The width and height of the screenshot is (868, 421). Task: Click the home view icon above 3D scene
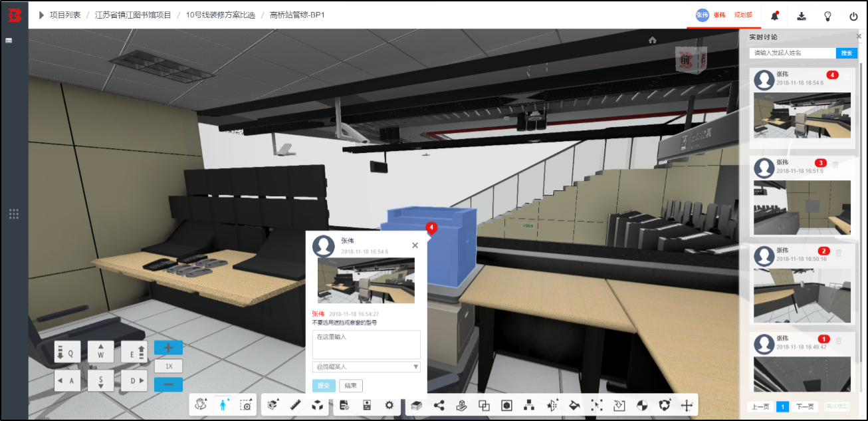653,40
